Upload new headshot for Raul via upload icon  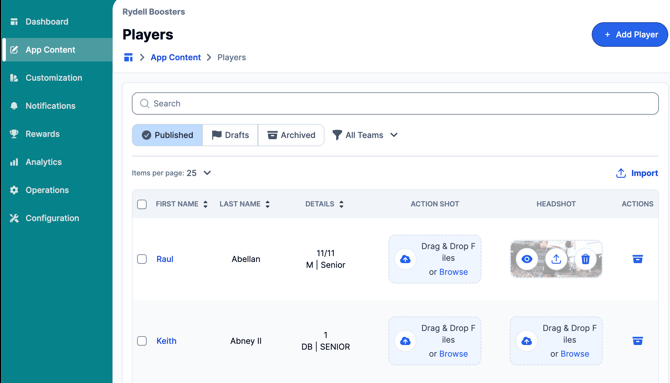coord(556,259)
